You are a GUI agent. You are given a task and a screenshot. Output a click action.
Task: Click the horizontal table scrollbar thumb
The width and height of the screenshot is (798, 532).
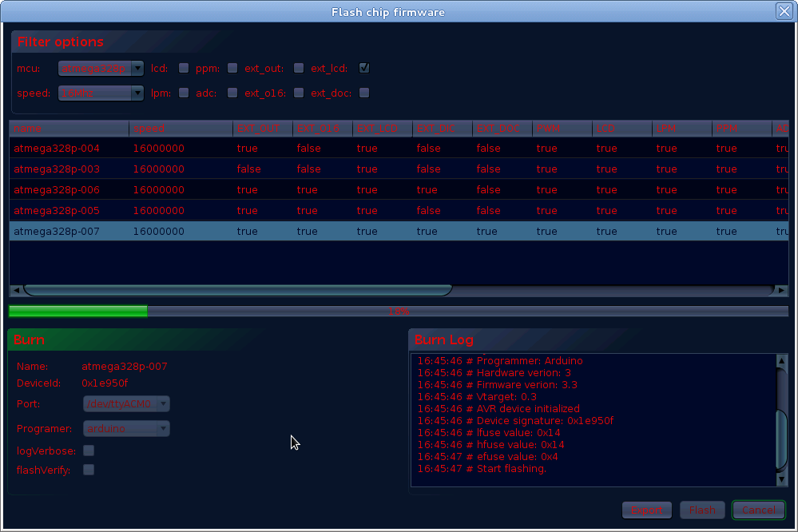coord(238,290)
